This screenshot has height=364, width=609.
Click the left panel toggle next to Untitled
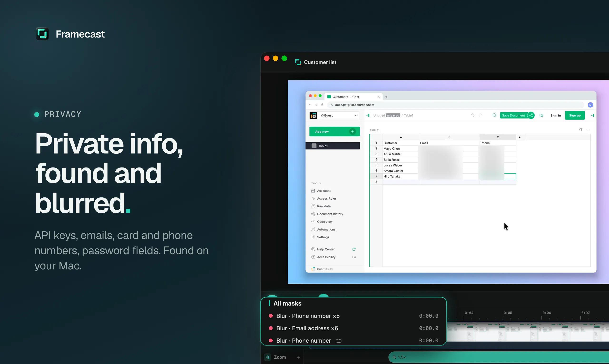click(x=368, y=115)
